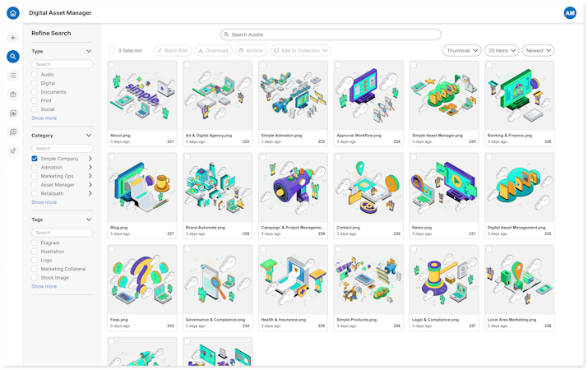Select the search icon in sidebar
The height and width of the screenshot is (370, 588).
tap(13, 57)
